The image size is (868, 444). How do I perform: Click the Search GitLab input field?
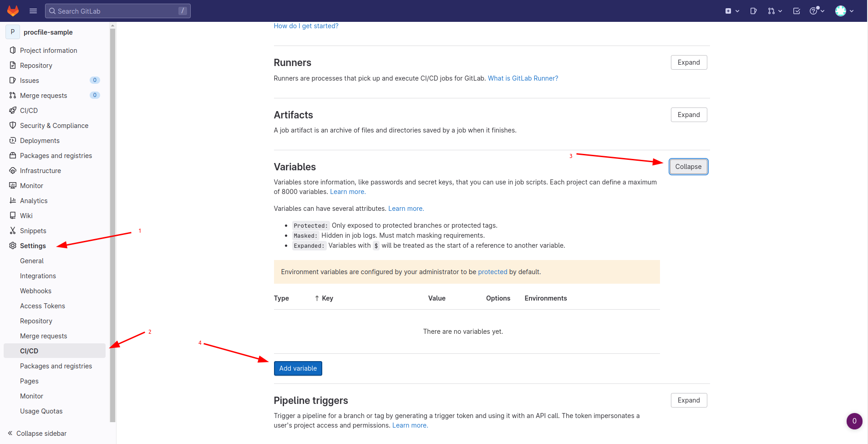coord(117,10)
